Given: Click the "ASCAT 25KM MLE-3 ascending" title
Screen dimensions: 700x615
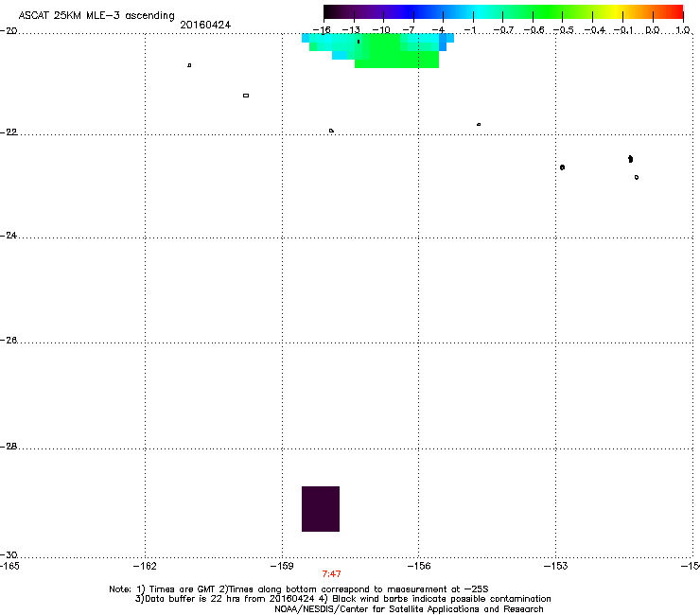Looking at the screenshot, I should (96, 16).
